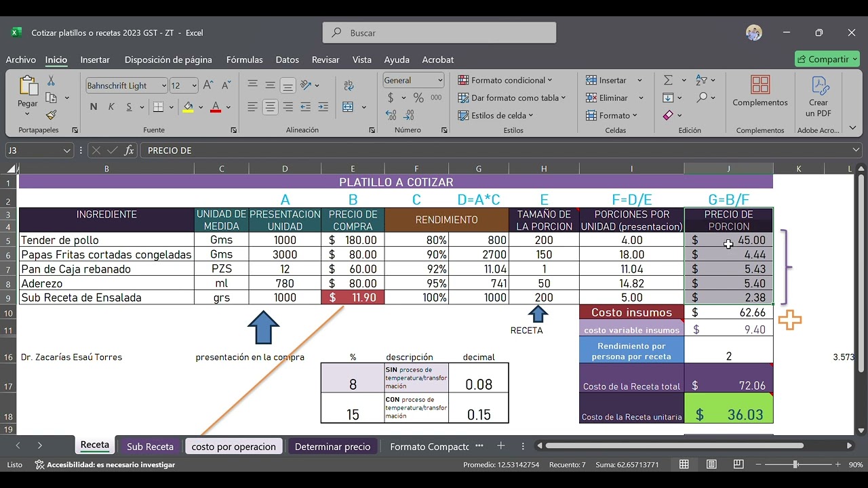
Task: Apply percent style format
Action: click(418, 98)
